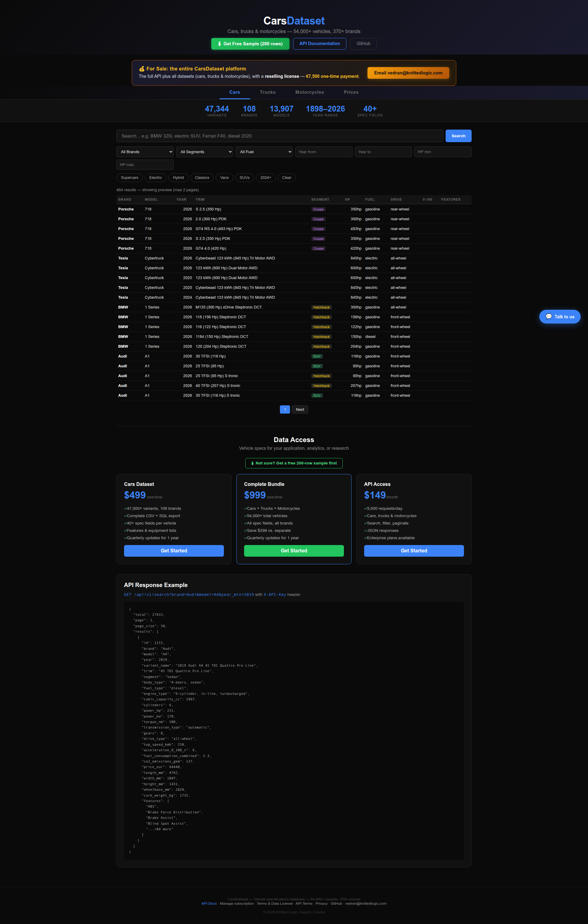The image size is (588, 924).
Task: Click Get Started on Cars Dataset card
Action: tap(174, 551)
